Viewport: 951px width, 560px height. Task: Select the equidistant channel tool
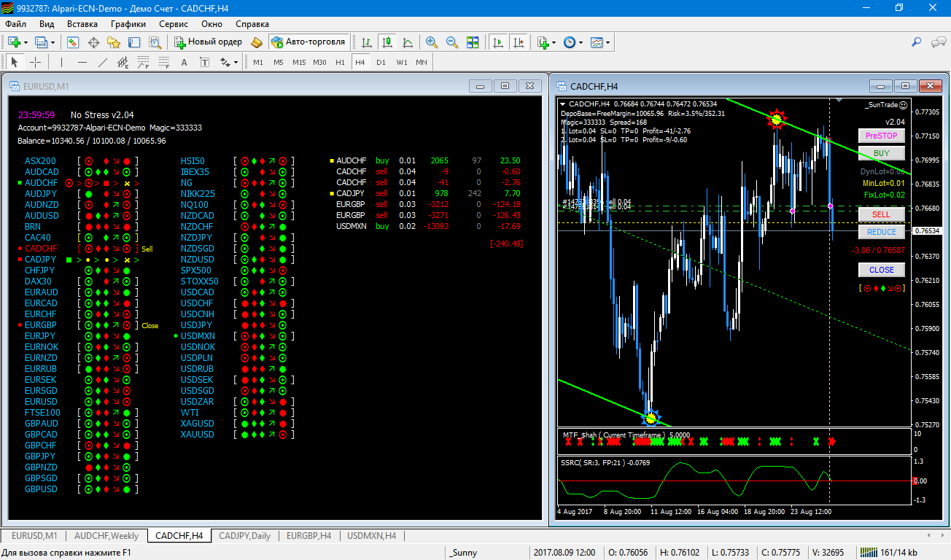[123, 62]
